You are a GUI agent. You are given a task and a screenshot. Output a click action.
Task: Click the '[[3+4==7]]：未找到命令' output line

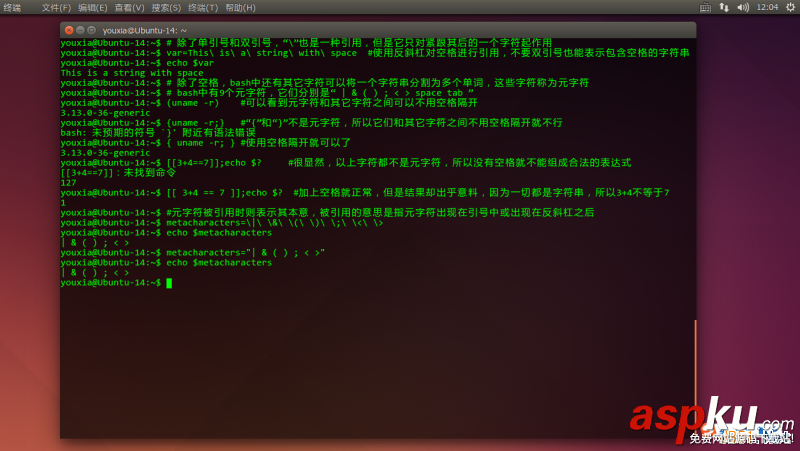[x=118, y=173]
